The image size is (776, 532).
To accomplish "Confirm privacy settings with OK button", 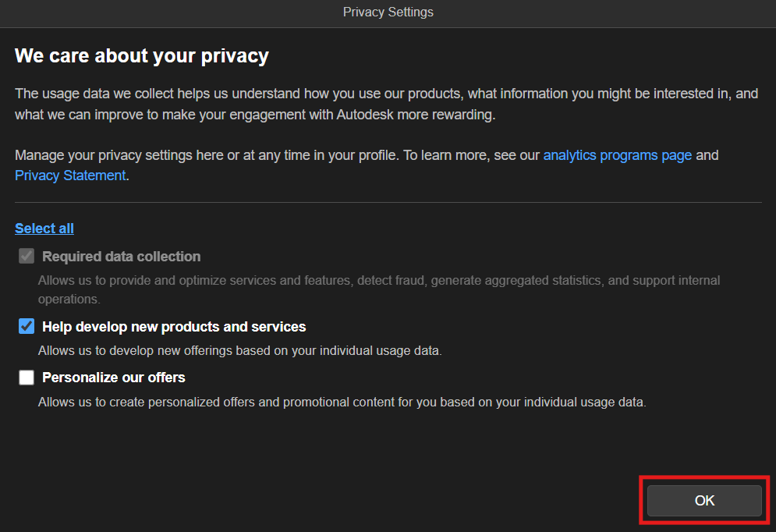I will click(704, 500).
